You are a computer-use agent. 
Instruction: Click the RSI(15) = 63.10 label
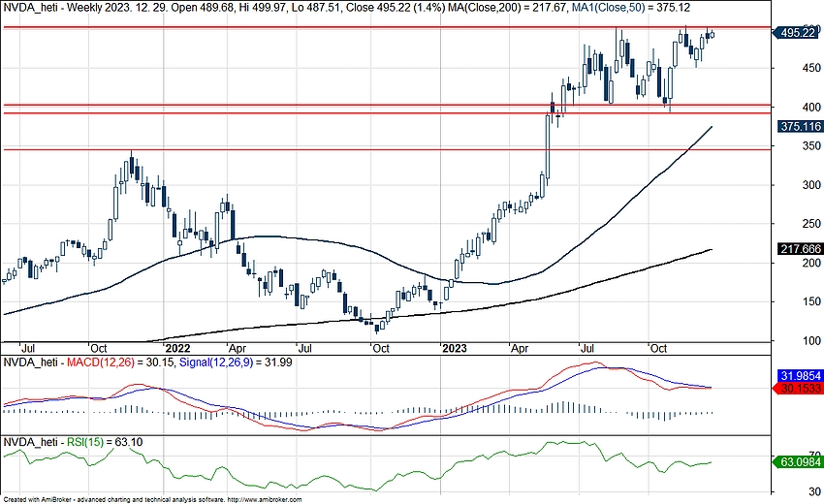coord(105,442)
